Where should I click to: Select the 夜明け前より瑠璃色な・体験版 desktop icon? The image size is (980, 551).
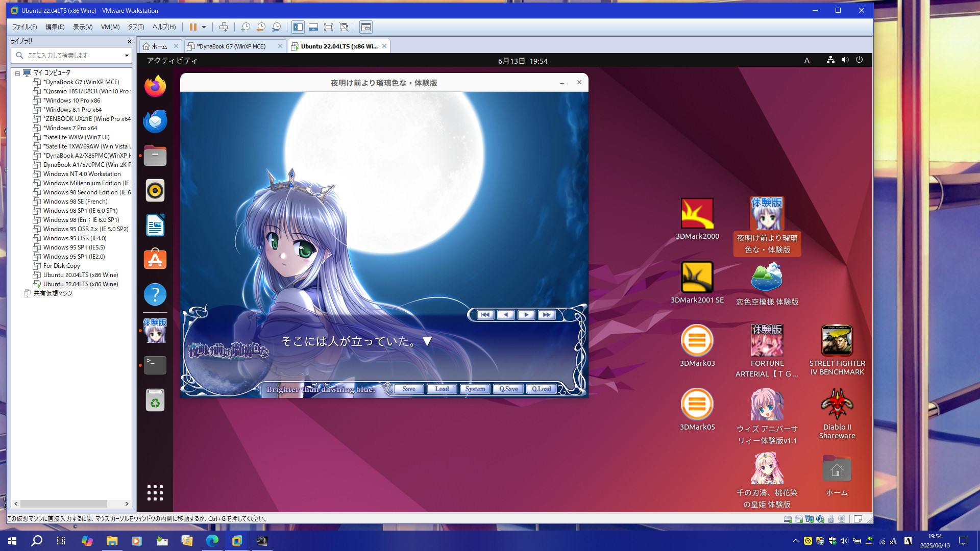coord(767,226)
